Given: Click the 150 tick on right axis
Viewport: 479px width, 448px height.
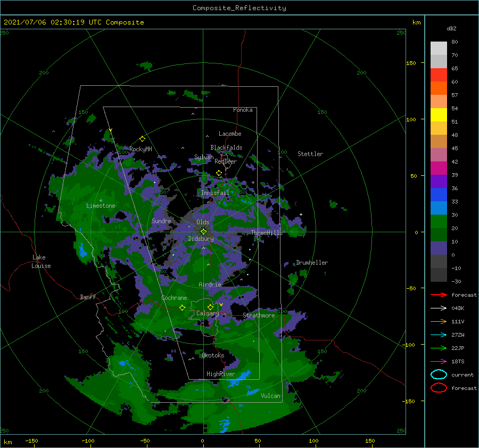Looking at the screenshot, I should [x=411, y=63].
